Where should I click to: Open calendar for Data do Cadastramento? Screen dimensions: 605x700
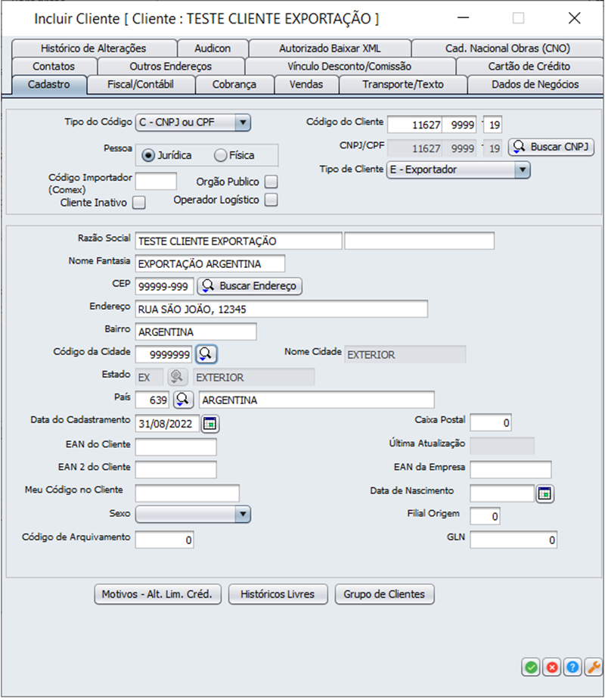coord(210,422)
